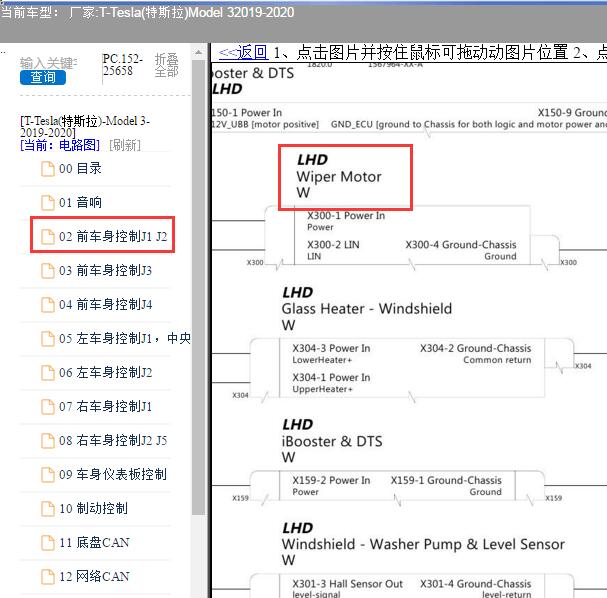Open 05 左车身控制J1 diagram
Viewport: 607px width, 598px height.
tap(125, 339)
